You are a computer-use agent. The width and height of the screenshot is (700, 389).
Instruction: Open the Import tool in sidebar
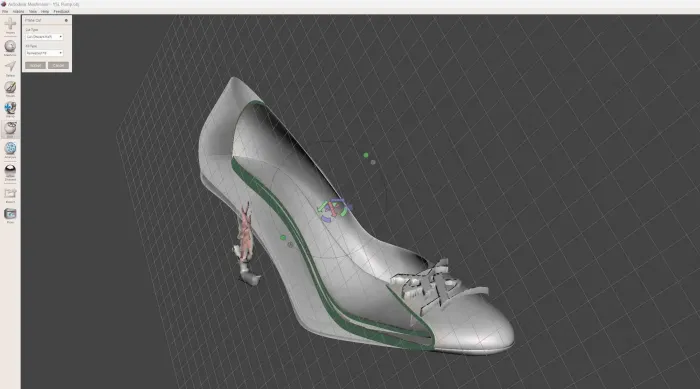10,25
